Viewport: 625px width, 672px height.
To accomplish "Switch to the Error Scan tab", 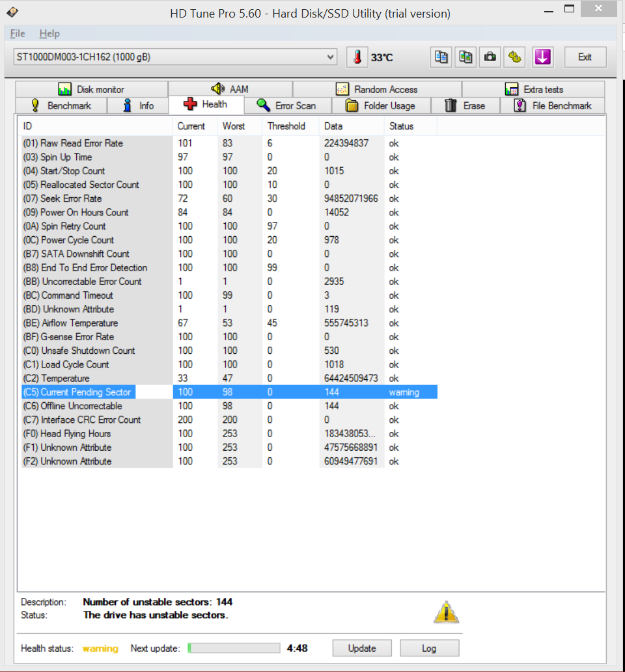I will pyautogui.click(x=288, y=105).
